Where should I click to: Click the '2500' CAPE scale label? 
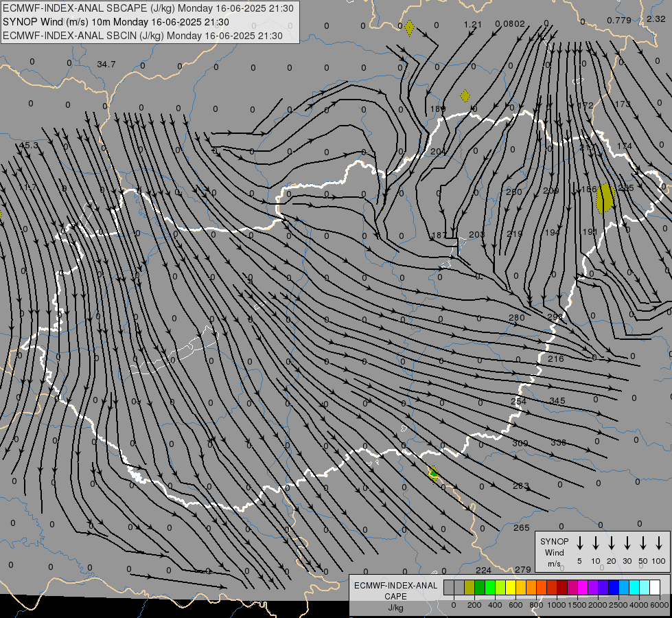click(x=618, y=605)
